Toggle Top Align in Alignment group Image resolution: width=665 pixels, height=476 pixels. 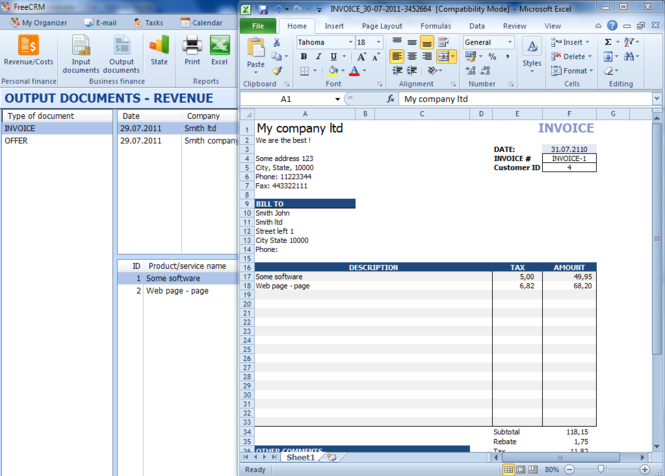click(397, 42)
